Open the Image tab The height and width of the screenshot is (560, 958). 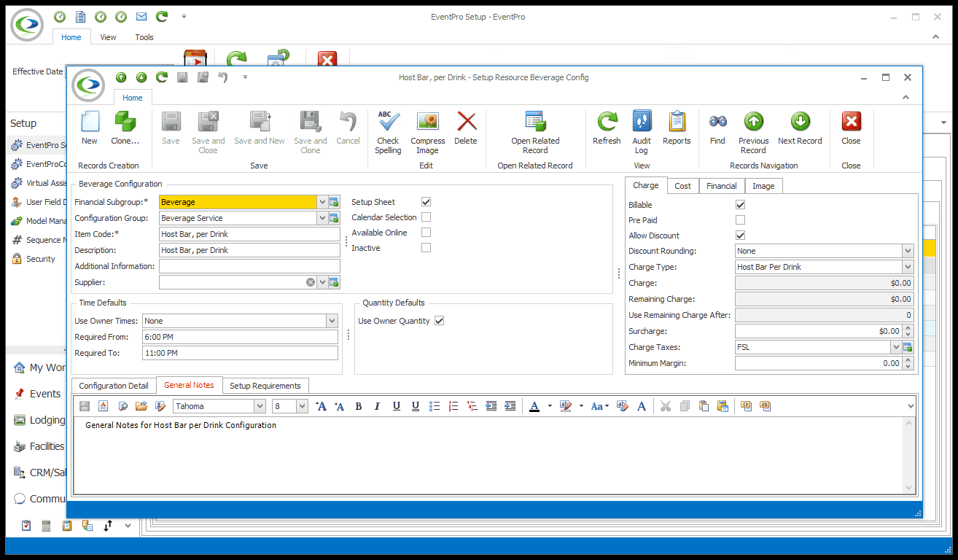point(763,186)
